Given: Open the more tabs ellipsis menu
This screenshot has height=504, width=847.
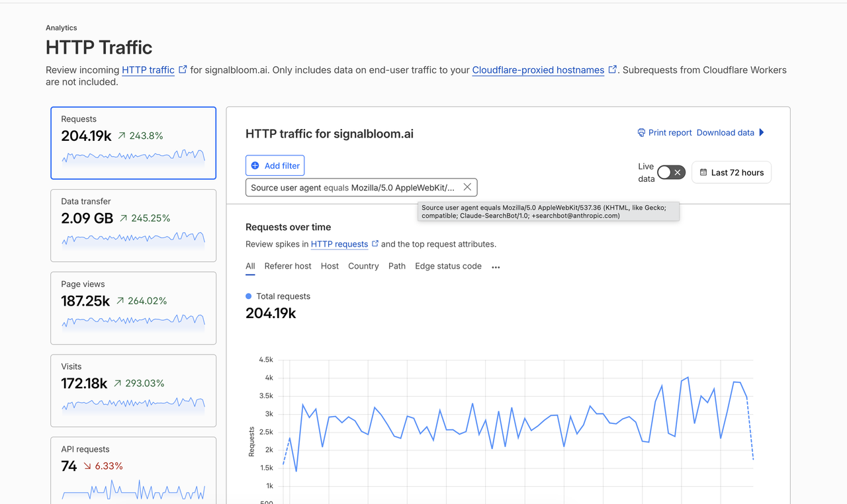Looking at the screenshot, I should [496, 267].
